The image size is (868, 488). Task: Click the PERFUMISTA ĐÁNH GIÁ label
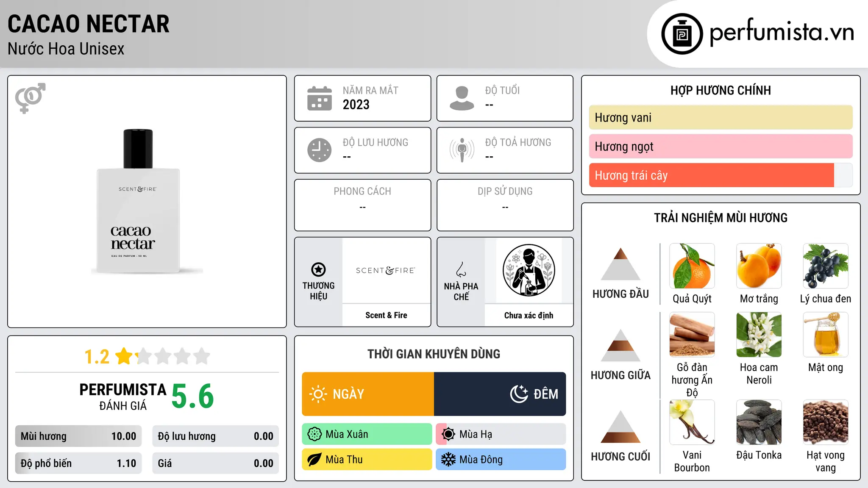123,396
